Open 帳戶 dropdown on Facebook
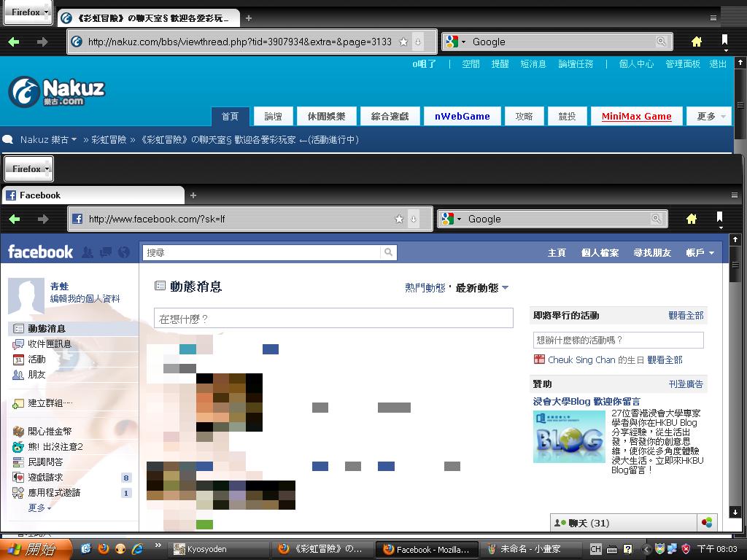Image resolution: width=747 pixels, height=560 pixels. point(700,253)
